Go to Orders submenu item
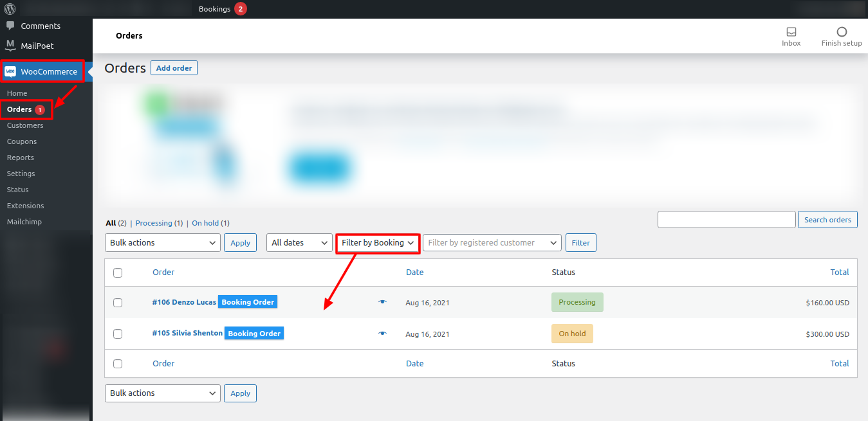 19,109
